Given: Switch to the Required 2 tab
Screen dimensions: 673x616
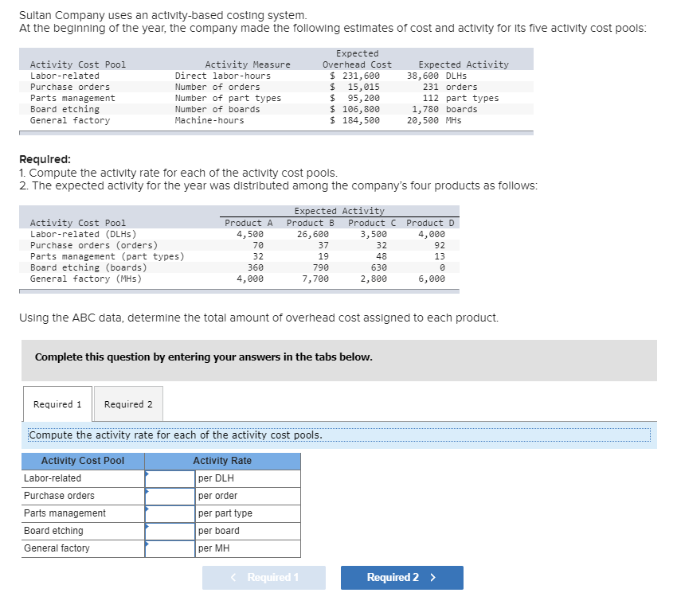Looking at the screenshot, I should click(127, 404).
